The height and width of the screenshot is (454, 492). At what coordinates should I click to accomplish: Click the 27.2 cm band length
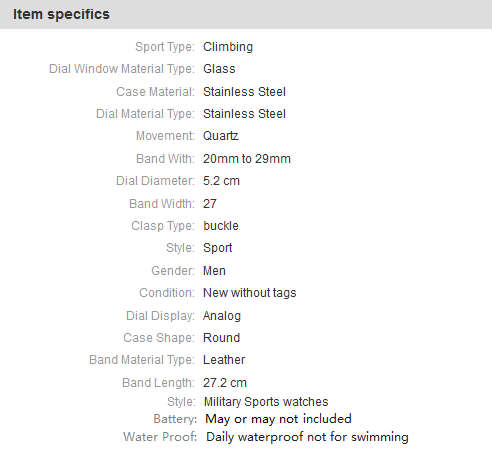[225, 383]
